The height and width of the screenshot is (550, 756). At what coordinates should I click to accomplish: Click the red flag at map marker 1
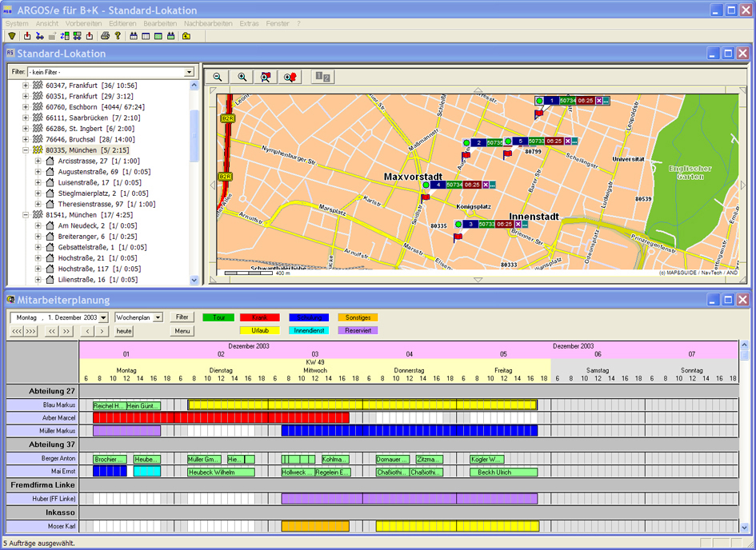coord(538,114)
